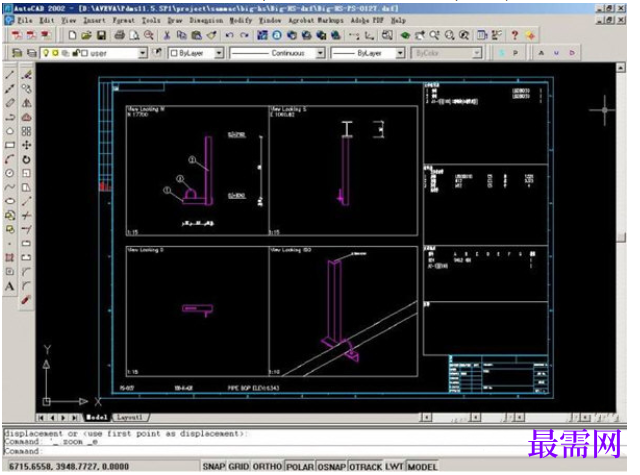Choose the Rotate modify tool

click(x=27, y=160)
